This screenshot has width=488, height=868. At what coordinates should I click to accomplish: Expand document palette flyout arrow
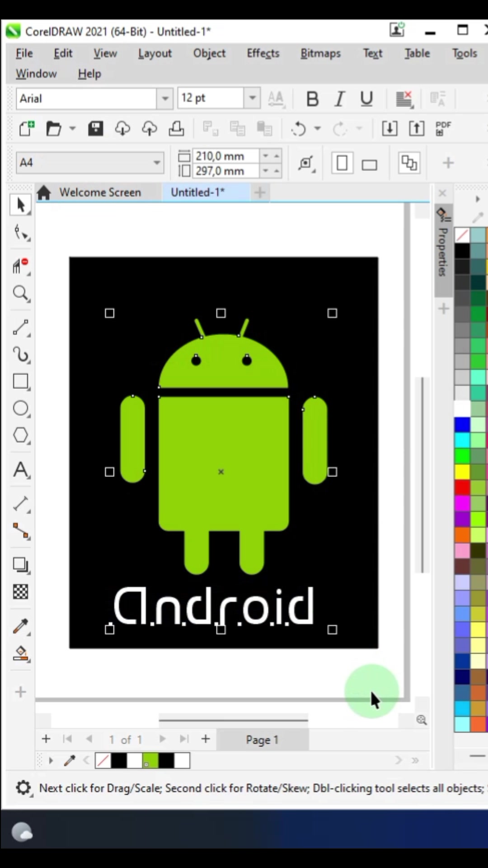[x=51, y=761]
